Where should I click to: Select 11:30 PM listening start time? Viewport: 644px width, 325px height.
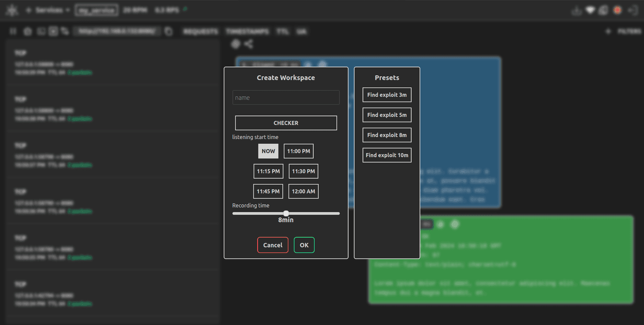tap(303, 171)
